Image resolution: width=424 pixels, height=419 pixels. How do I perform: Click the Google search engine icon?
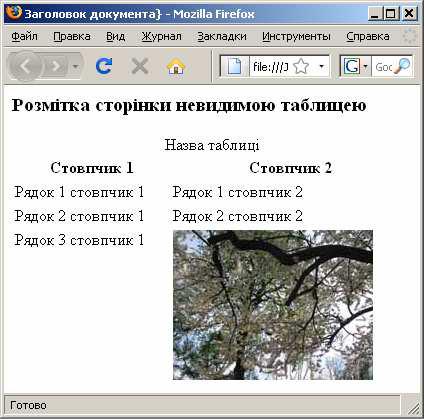352,67
